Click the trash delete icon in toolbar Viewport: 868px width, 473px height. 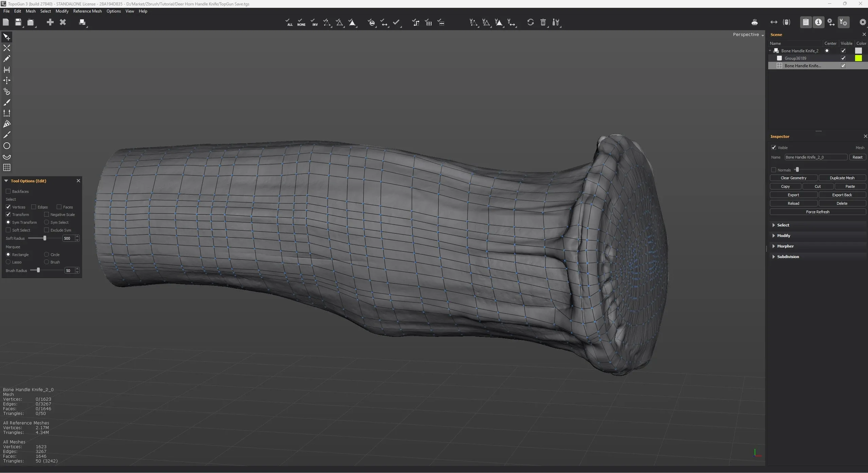543,22
